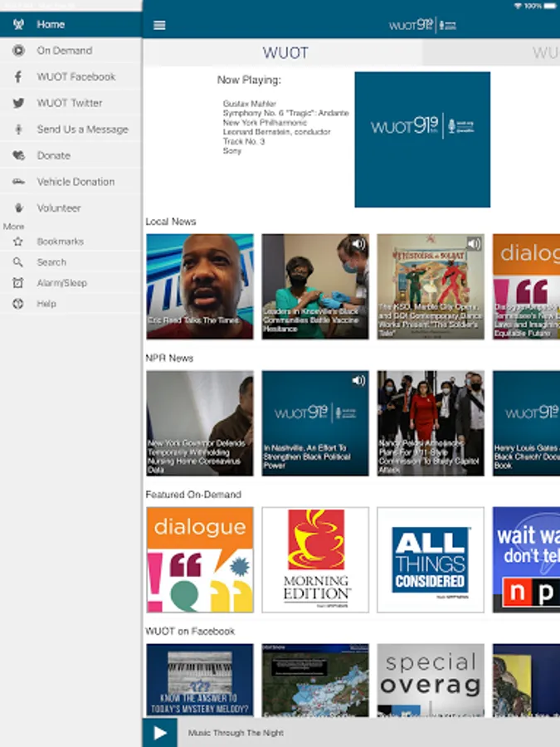Open WUOT Twitter menu item
This screenshot has height=747, width=560.
[71, 103]
